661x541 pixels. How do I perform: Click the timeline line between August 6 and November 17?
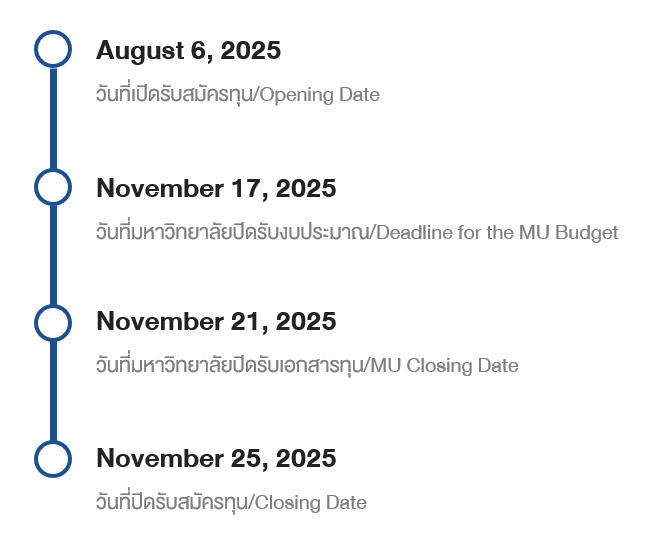pyautogui.click(x=53, y=118)
